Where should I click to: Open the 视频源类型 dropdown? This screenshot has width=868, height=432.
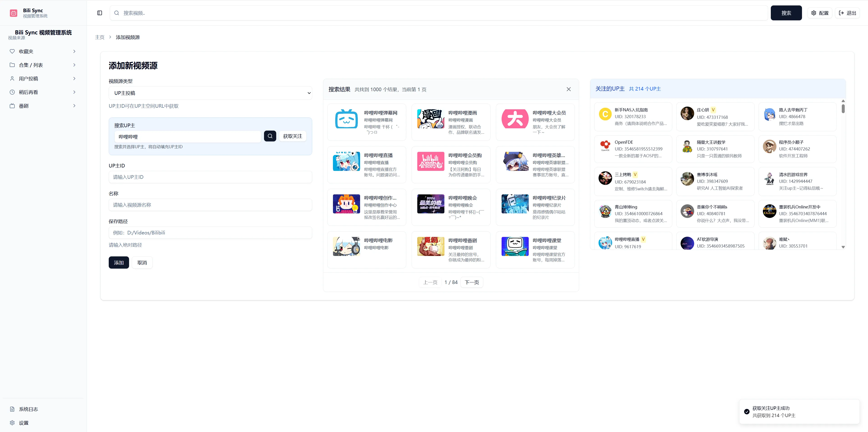pyautogui.click(x=210, y=93)
